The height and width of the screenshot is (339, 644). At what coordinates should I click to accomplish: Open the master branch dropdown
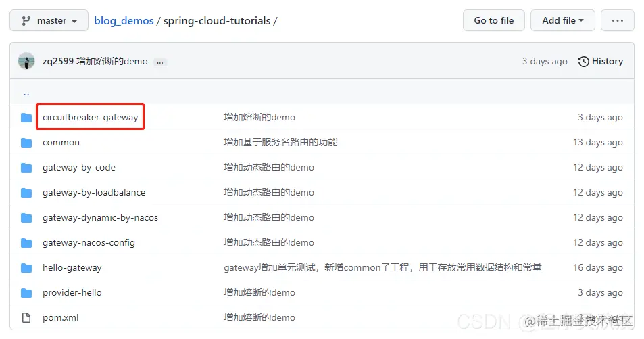pyautogui.click(x=49, y=20)
